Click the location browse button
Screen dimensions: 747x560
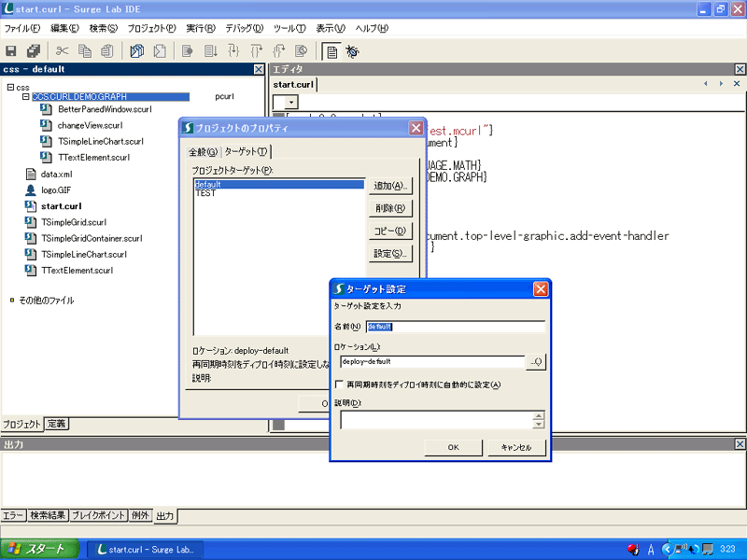[x=536, y=362]
